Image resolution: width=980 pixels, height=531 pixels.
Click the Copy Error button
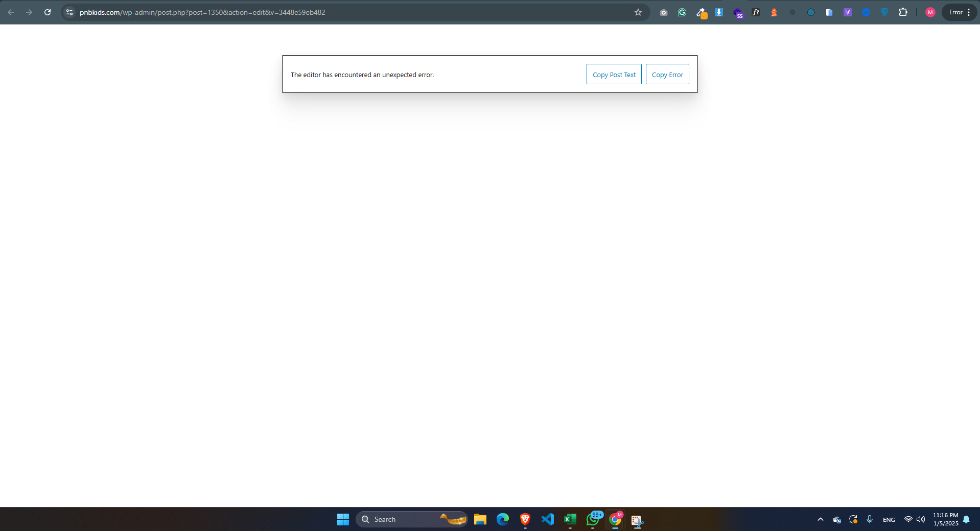coord(667,75)
